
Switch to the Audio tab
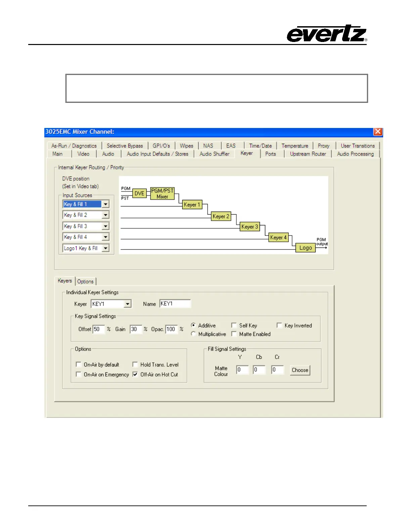pos(108,154)
